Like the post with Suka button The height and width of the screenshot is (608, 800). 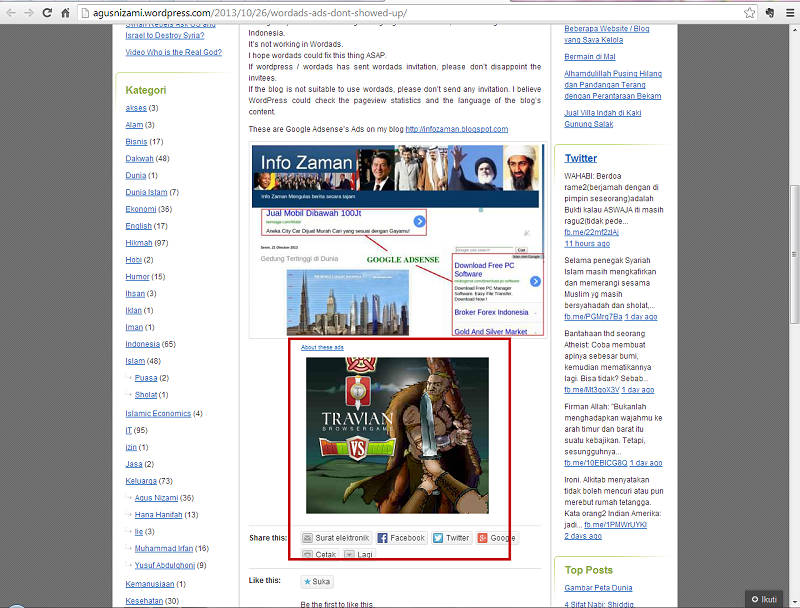(318, 581)
